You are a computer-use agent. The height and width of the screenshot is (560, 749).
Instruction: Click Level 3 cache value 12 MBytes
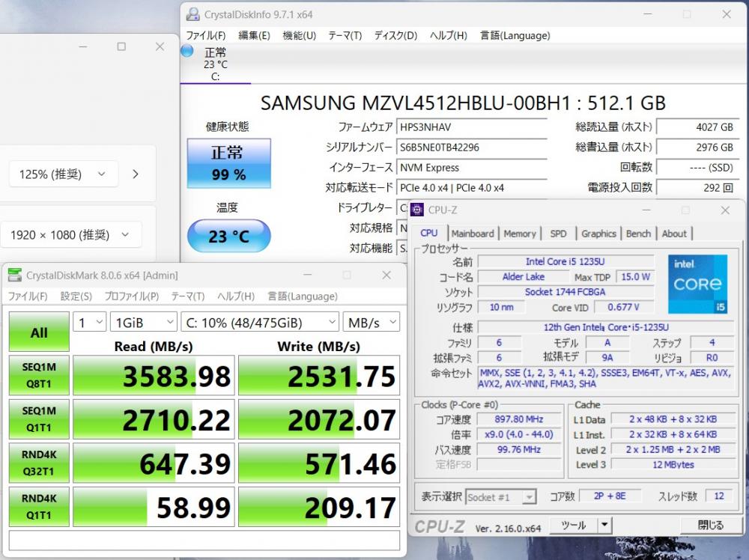coord(673,464)
